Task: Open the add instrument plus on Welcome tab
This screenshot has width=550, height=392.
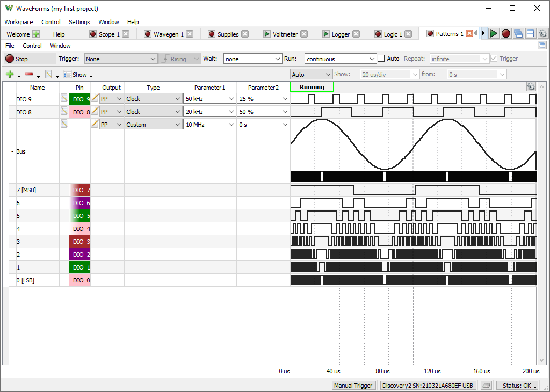Action: click(36, 34)
